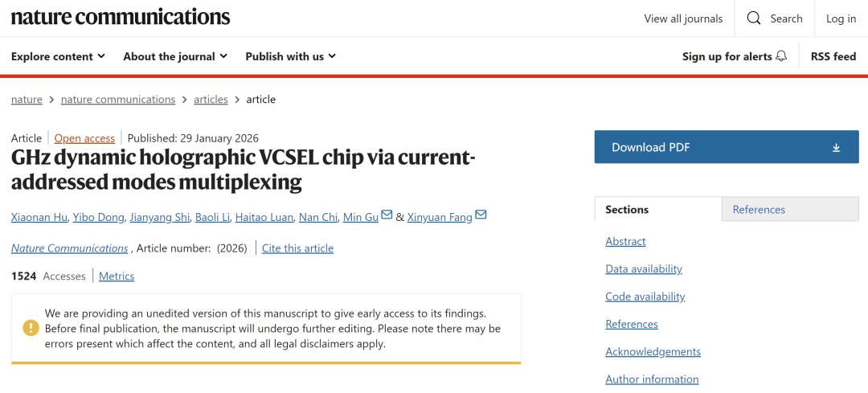Click the alerts bell icon
868x393 pixels.
[781, 56]
